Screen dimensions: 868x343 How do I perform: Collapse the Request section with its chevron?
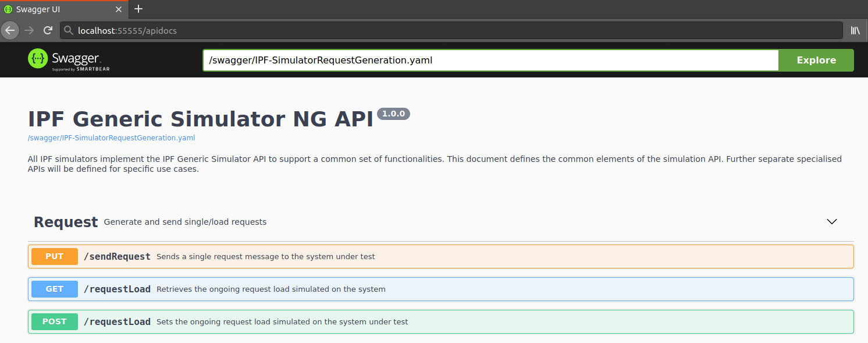click(x=831, y=221)
